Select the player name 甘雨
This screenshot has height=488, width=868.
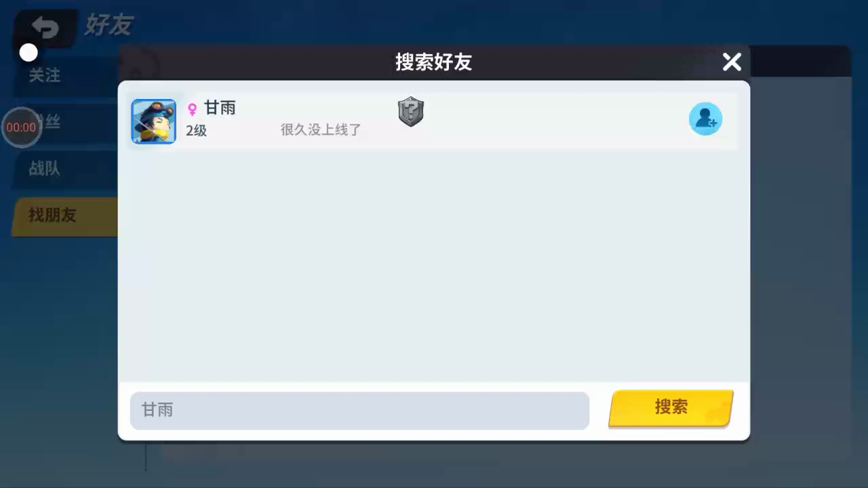(220, 108)
